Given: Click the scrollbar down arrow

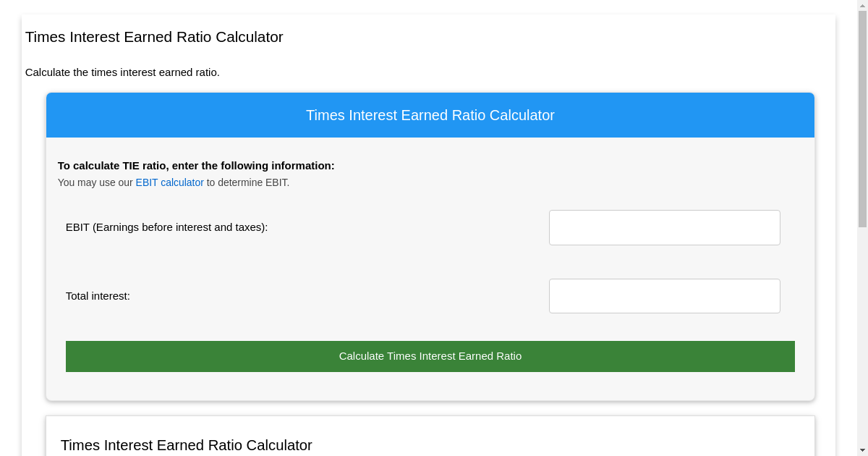Looking at the screenshot, I should point(863,451).
